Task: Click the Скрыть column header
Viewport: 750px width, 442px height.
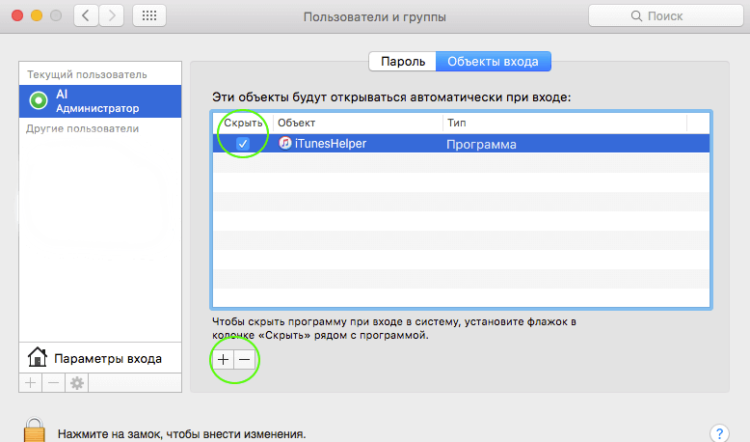Action: [x=243, y=123]
